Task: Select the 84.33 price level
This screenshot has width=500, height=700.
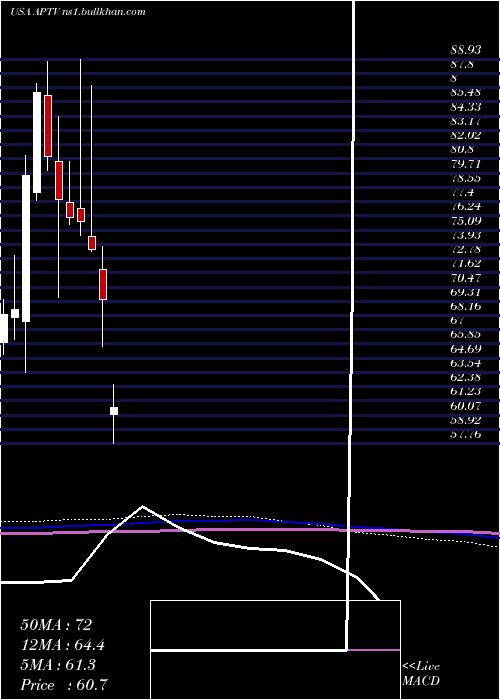Action: [465, 107]
